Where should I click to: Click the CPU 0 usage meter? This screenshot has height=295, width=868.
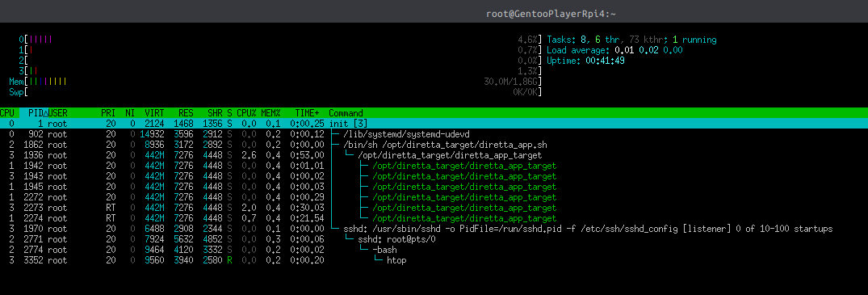coord(280,40)
